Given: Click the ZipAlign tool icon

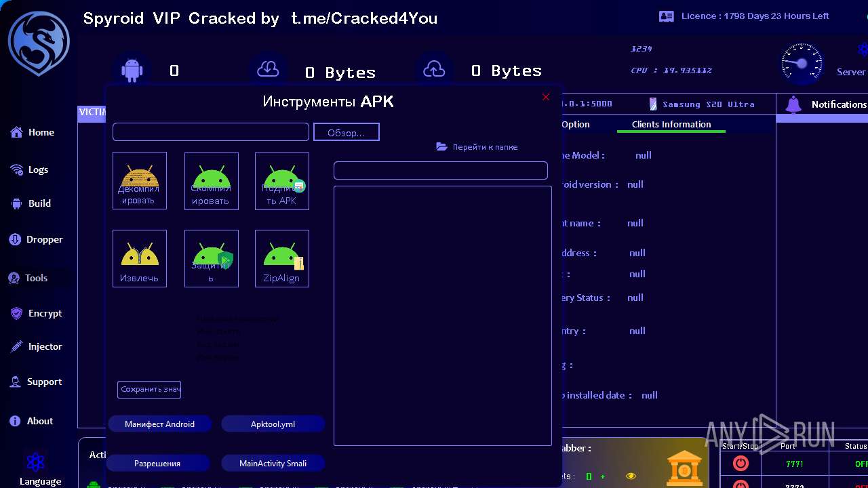Looking at the screenshot, I should click(282, 258).
